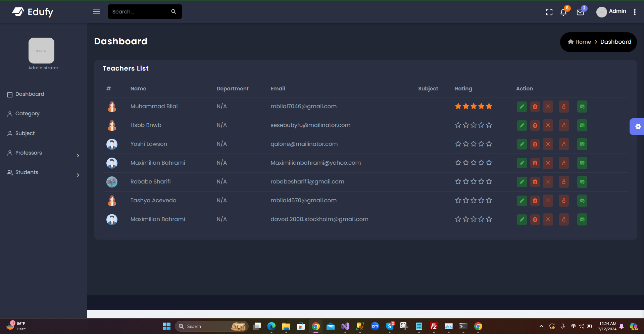The image size is (644, 334).
Task: Expand the Professors submenu
Action: click(78, 156)
